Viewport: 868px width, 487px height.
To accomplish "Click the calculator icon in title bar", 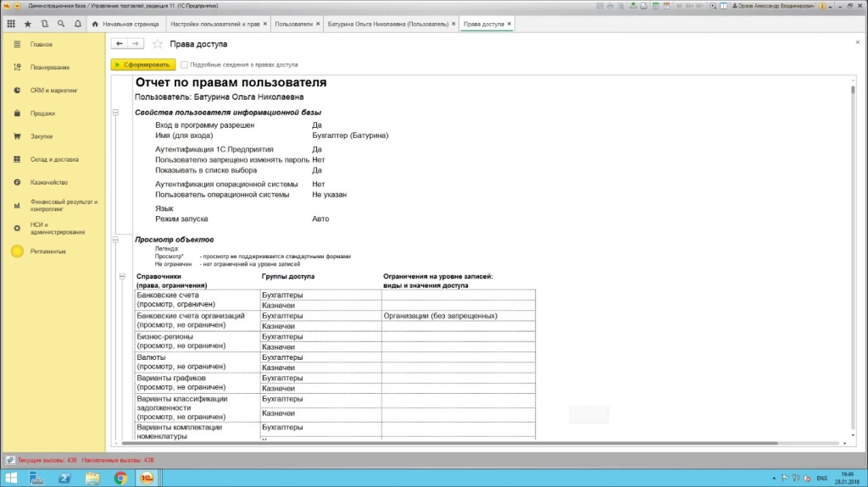I will click(x=655, y=6).
